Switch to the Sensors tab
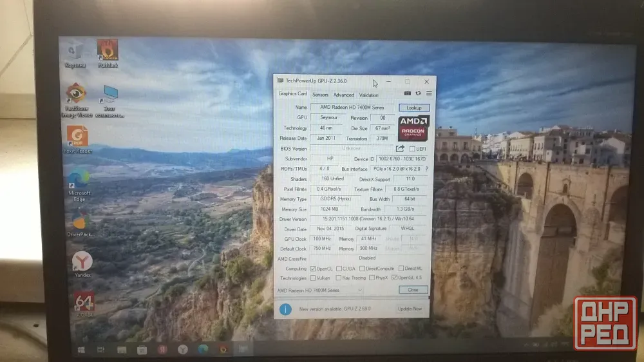This screenshot has height=362, width=644. click(x=320, y=95)
